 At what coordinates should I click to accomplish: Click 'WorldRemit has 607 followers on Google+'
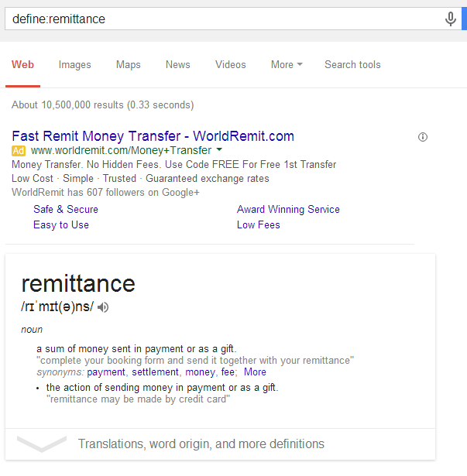[x=105, y=193]
